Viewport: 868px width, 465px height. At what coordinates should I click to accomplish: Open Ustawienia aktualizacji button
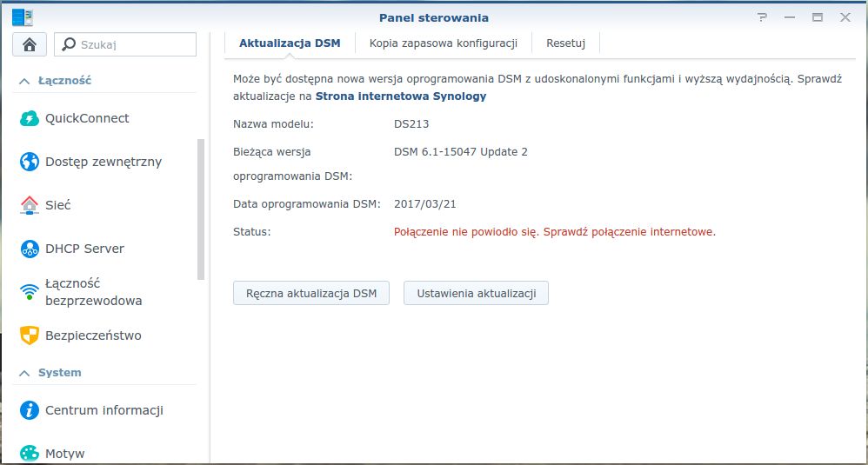click(x=476, y=293)
